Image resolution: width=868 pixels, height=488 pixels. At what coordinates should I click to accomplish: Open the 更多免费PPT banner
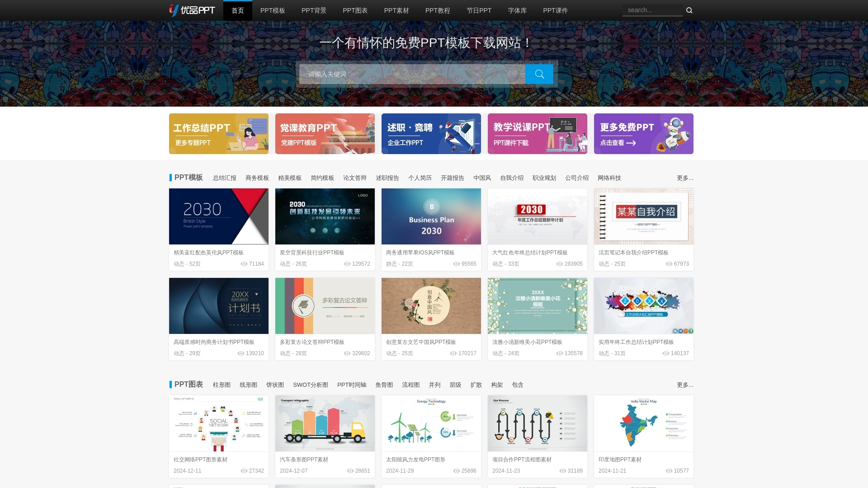[644, 134]
